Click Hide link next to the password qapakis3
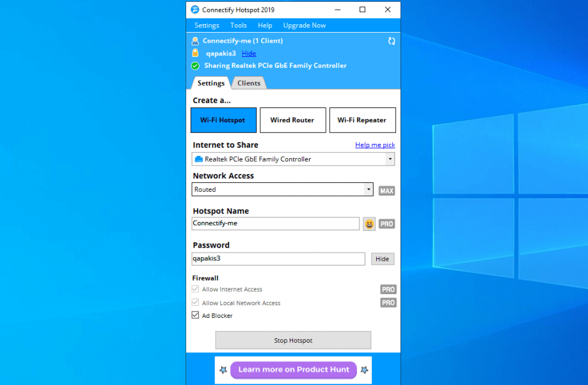588x385 pixels. point(248,53)
